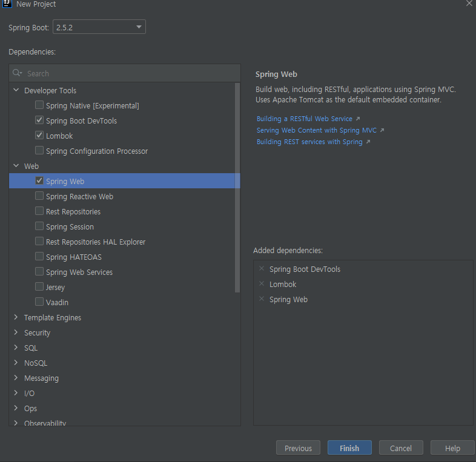This screenshot has height=462, width=476.
Task: Open Building a RESTful Web Service link
Action: [305, 119]
